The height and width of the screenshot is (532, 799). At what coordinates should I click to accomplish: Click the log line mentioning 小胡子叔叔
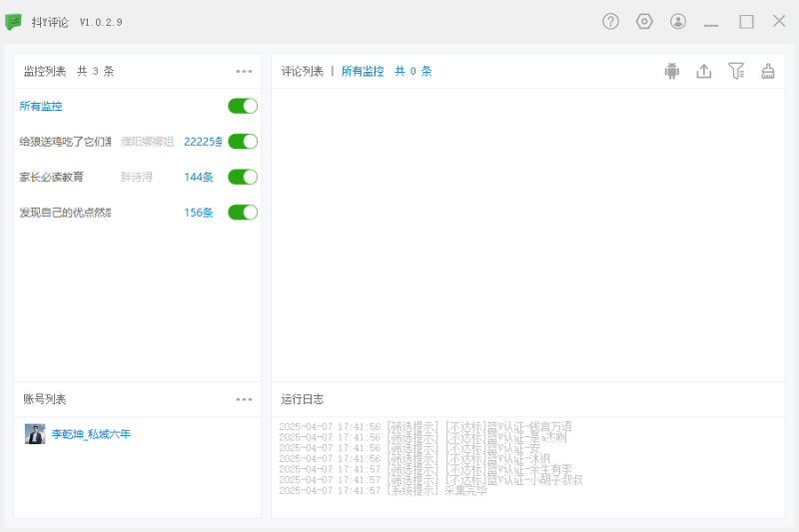tap(430, 480)
